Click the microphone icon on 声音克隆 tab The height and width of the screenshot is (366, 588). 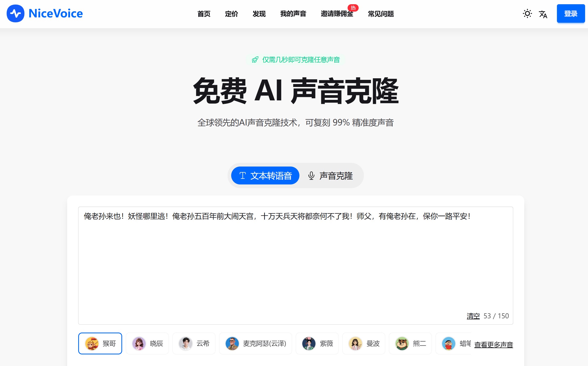tap(312, 175)
